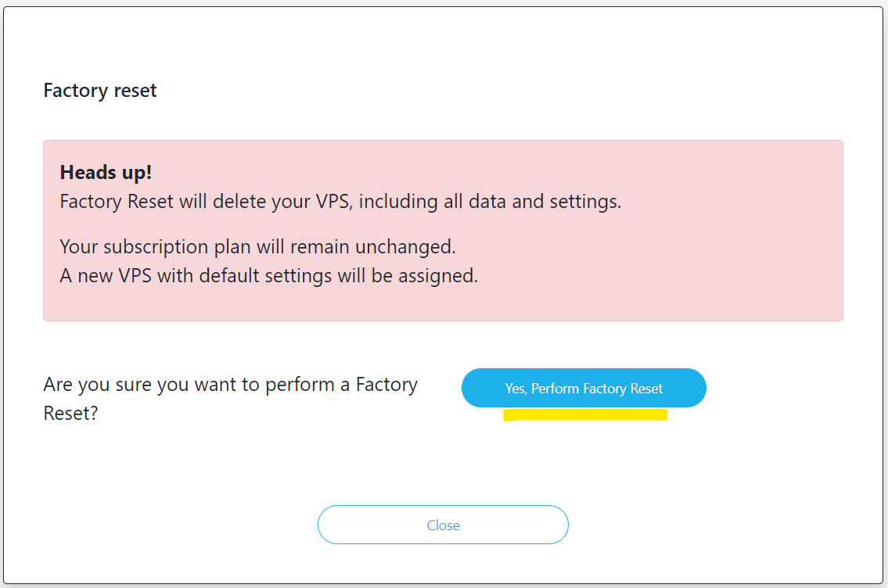Cancel out of the dialog via Close
The height and width of the screenshot is (588, 888).
443,525
